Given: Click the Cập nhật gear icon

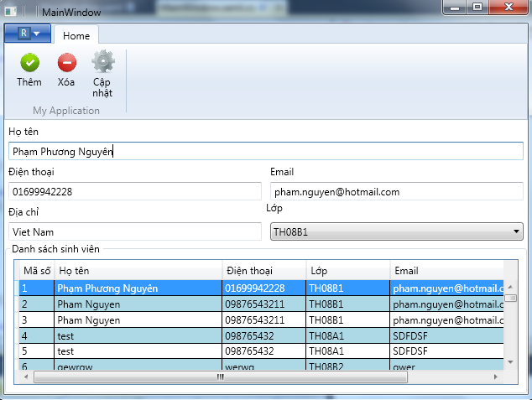Looking at the screenshot, I should coord(102,62).
